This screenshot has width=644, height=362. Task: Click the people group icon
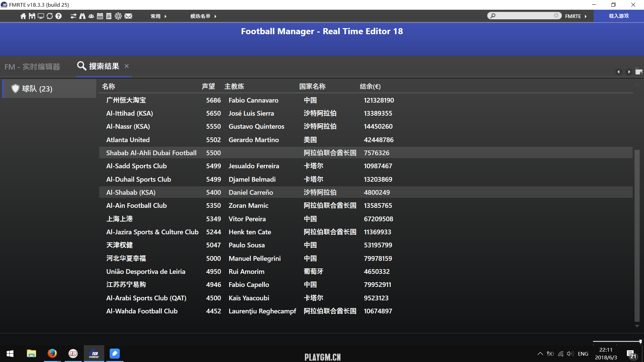(x=91, y=16)
